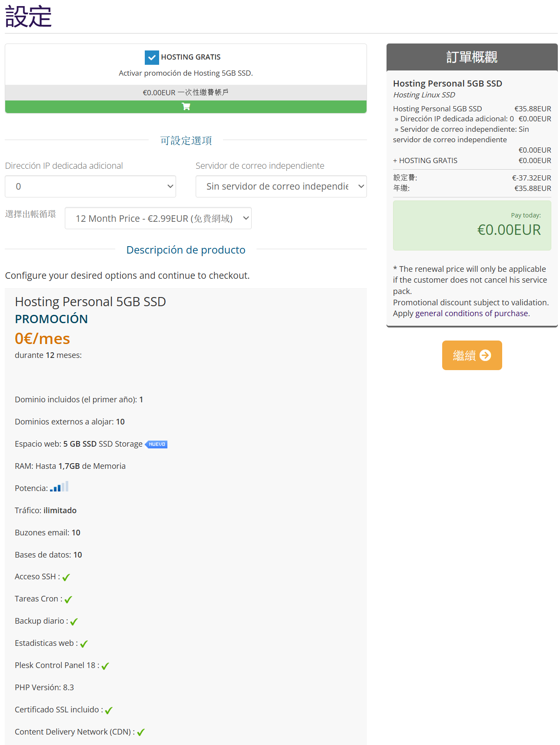Click the checkmark next to Content Delivery Network
The width and height of the screenshot is (560, 745).
click(141, 732)
